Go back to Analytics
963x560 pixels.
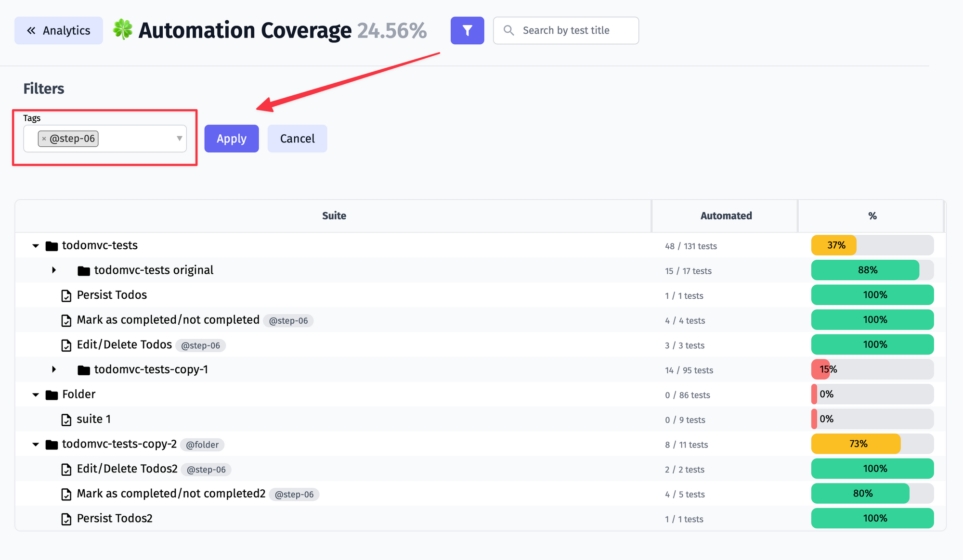tap(59, 30)
